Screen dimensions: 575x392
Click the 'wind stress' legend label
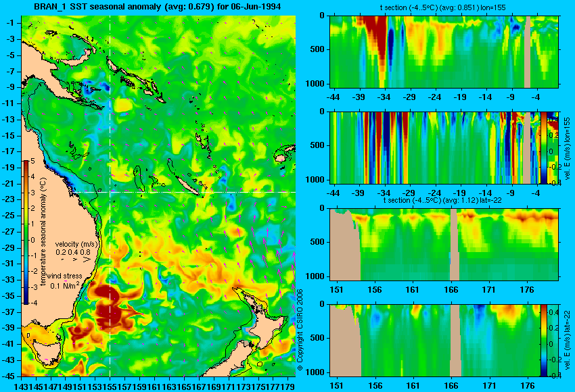[64, 276]
